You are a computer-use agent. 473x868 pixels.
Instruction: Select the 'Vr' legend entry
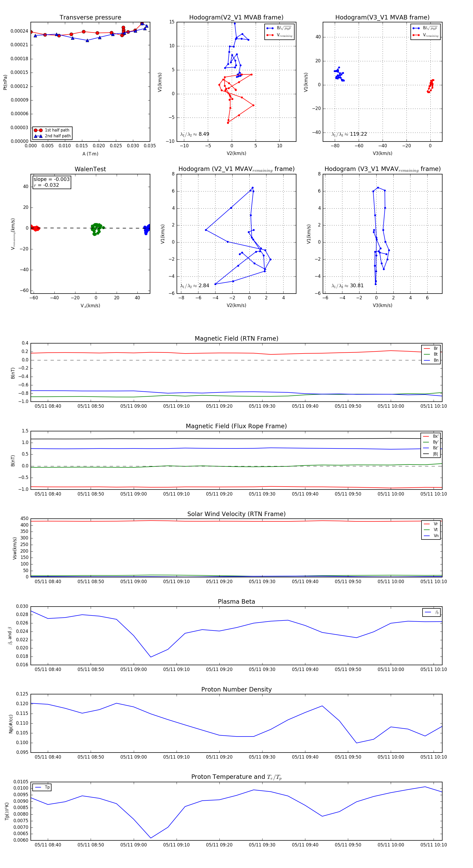click(431, 524)
